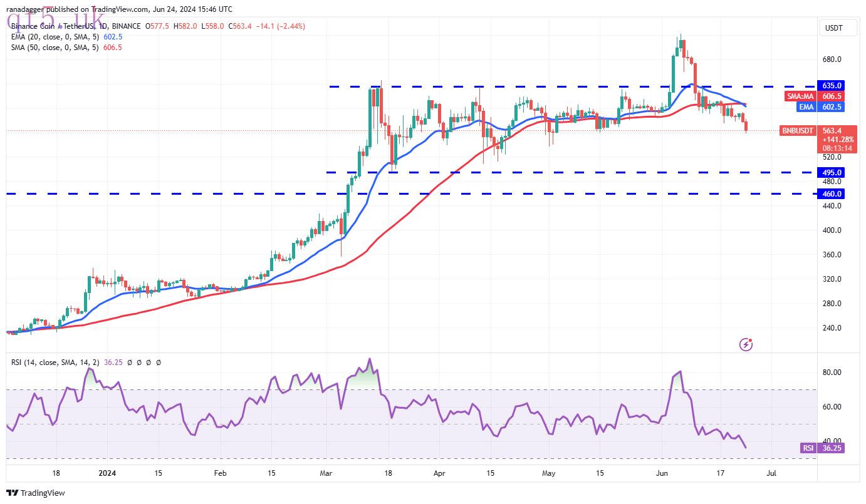Click the 400.0 price axis label
This screenshot has width=866, height=504.
[x=832, y=230]
